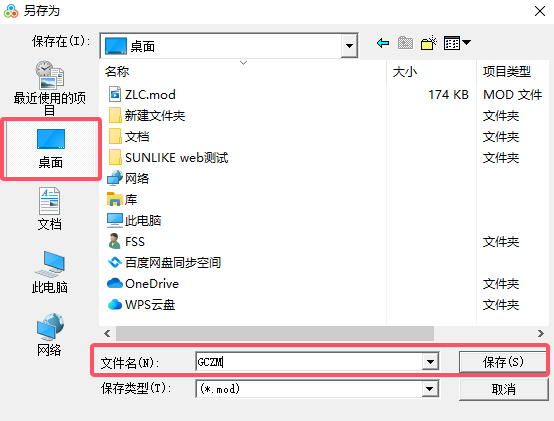Create a new folder with toolbar icon

(x=429, y=43)
